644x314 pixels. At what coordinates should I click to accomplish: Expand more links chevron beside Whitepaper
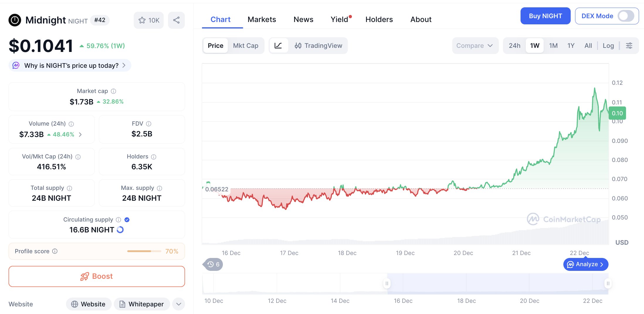(179, 304)
